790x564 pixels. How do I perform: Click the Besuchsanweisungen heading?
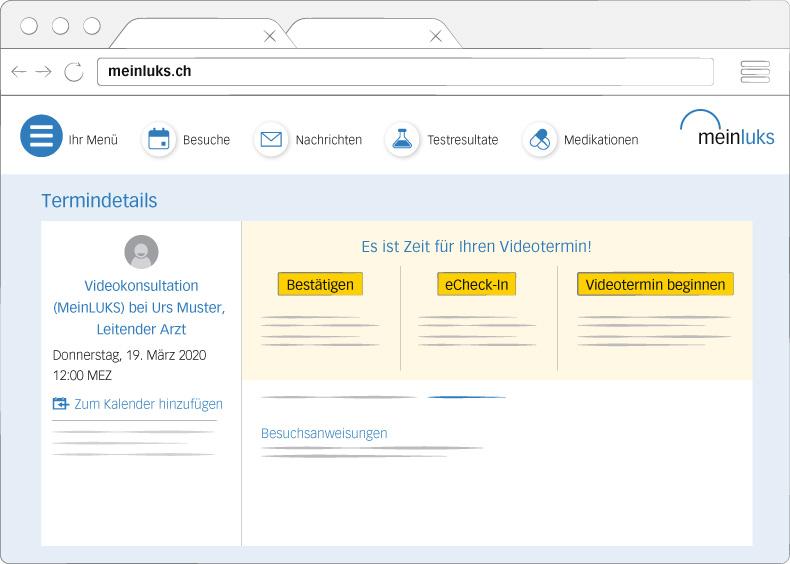click(324, 433)
